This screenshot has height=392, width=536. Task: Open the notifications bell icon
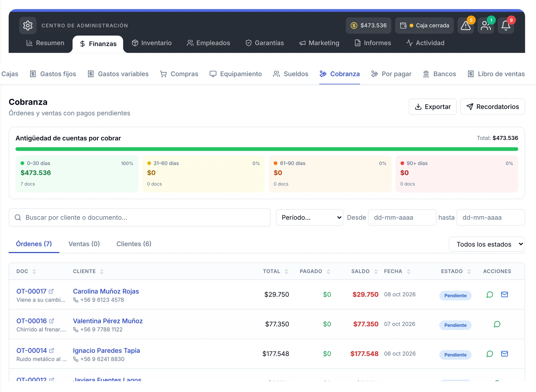point(506,25)
